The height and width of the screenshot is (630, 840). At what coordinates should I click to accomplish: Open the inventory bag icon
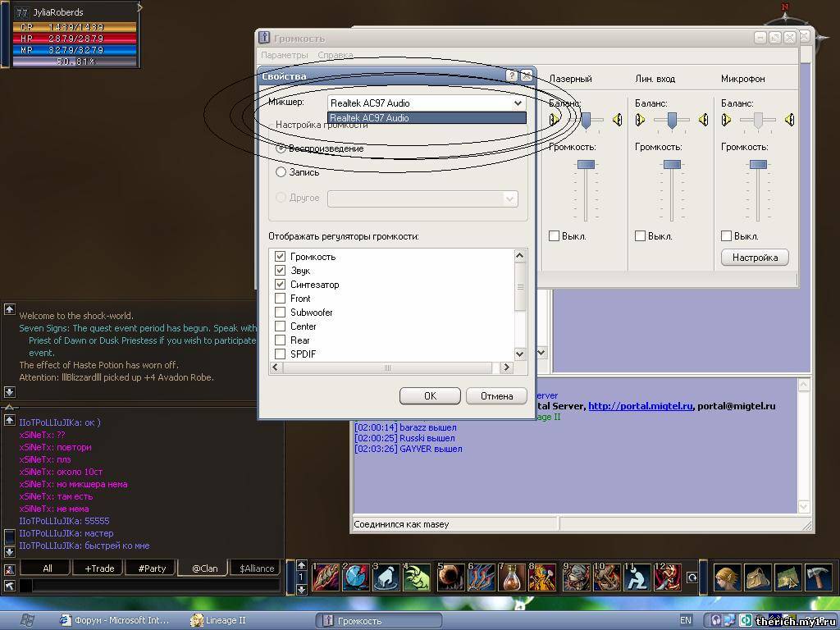tap(758, 577)
